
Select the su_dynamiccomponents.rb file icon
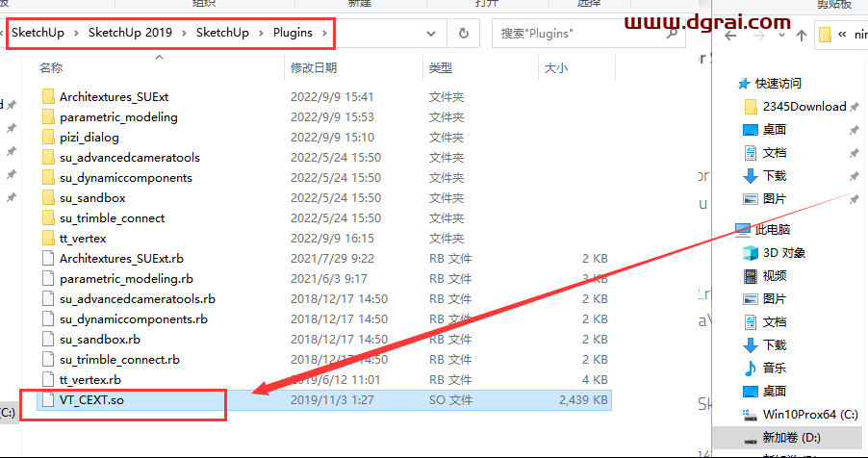tap(49, 319)
